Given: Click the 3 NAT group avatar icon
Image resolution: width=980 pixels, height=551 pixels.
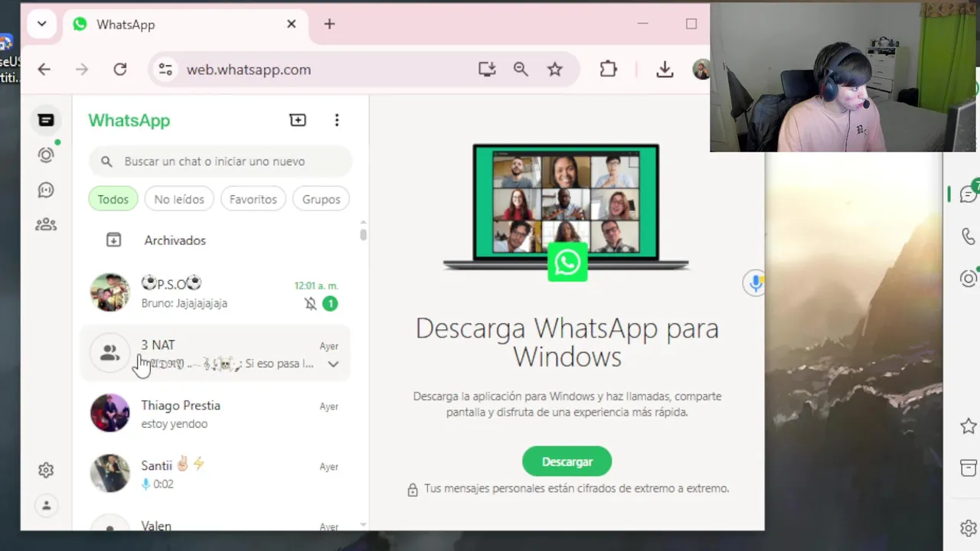Looking at the screenshot, I should pos(110,353).
